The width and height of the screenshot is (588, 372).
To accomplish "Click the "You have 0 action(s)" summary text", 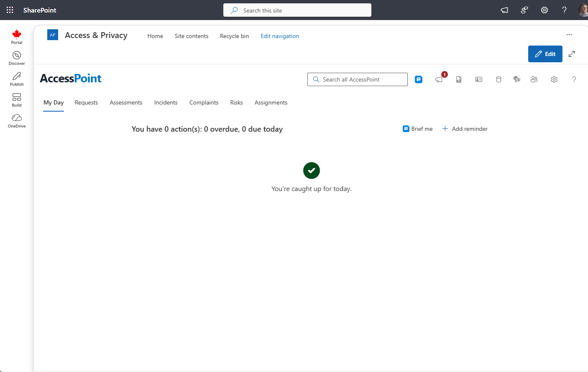I will (x=207, y=129).
